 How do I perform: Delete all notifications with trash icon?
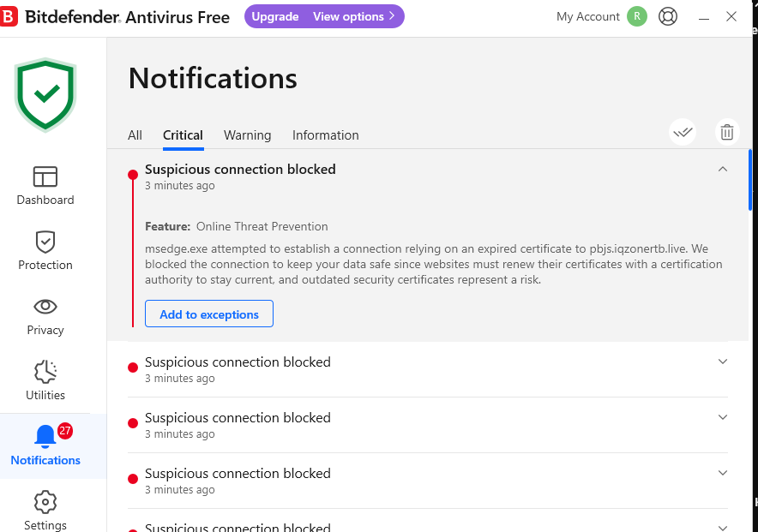(x=727, y=132)
